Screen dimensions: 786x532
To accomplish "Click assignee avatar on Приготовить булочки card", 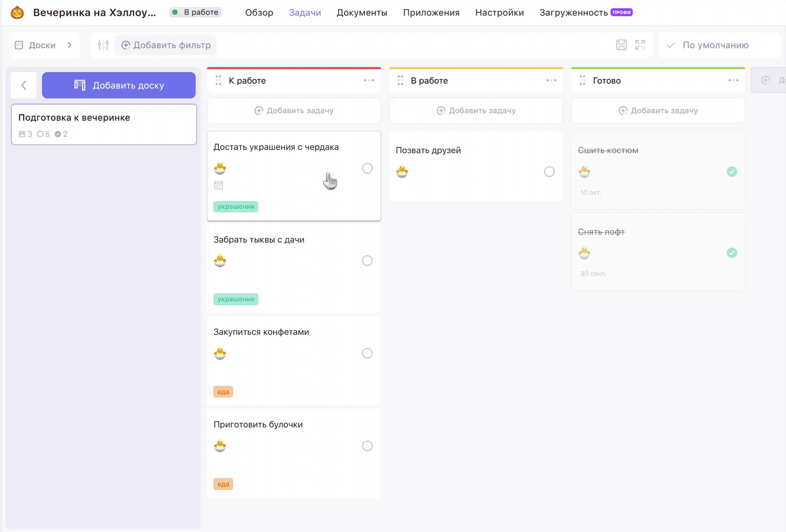I will coord(220,446).
